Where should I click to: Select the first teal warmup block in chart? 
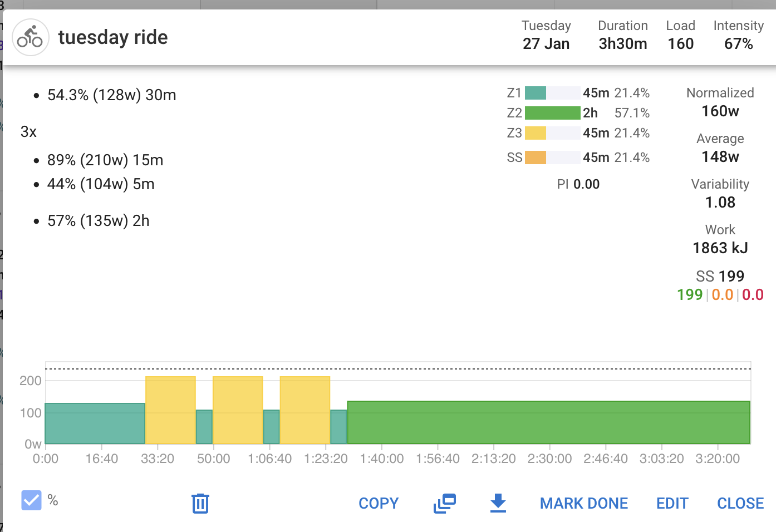(95, 423)
